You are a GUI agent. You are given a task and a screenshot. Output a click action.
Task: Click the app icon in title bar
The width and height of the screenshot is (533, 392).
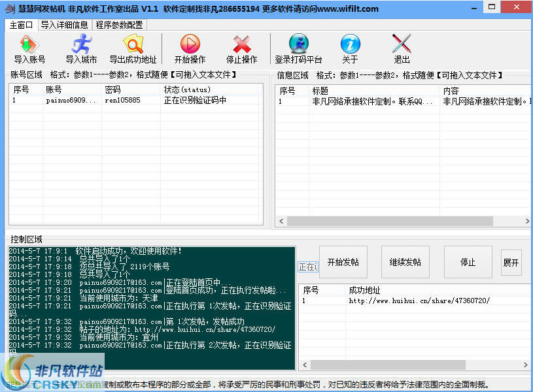coord(10,8)
